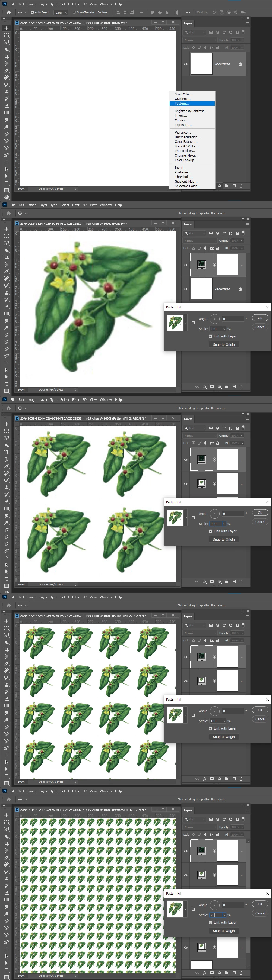Click the three-dots more options icon in options bar
Image resolution: width=272 pixels, height=980 pixels.
[x=188, y=12]
